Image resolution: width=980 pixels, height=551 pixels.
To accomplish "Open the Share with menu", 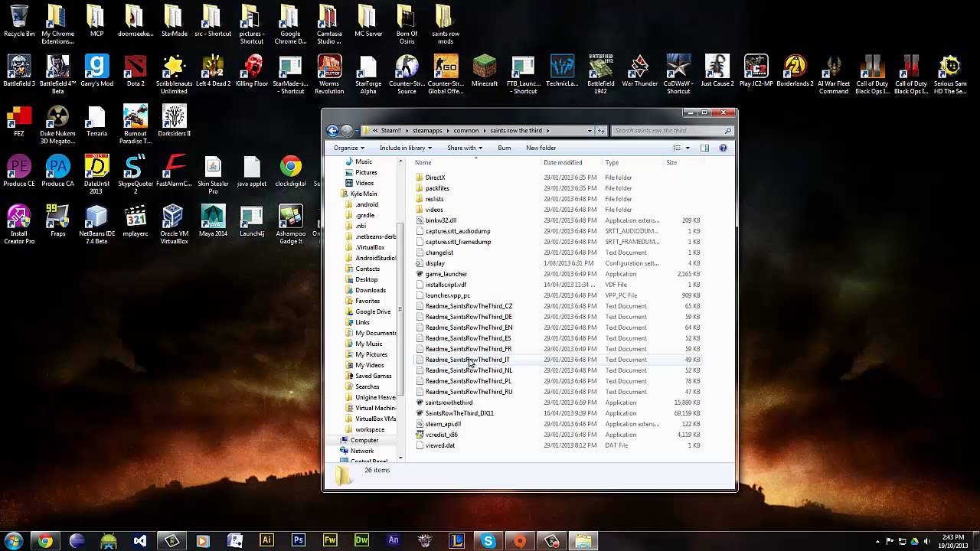I will point(464,148).
